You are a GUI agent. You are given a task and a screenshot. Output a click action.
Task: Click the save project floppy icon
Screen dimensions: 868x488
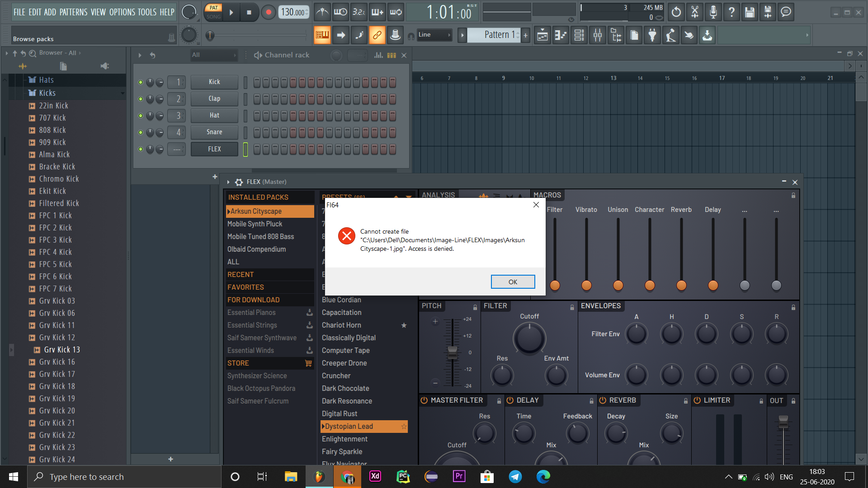750,12
